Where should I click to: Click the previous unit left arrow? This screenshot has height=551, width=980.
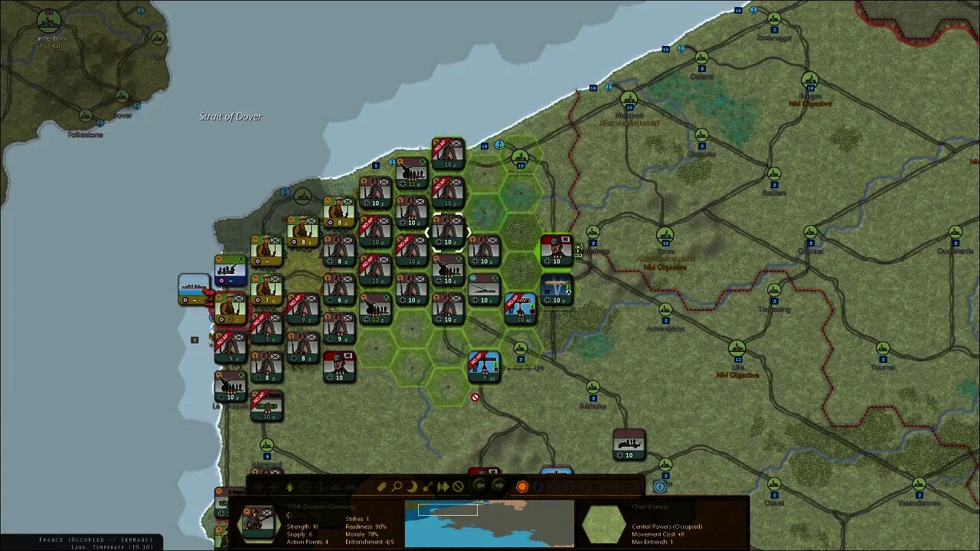[x=479, y=486]
